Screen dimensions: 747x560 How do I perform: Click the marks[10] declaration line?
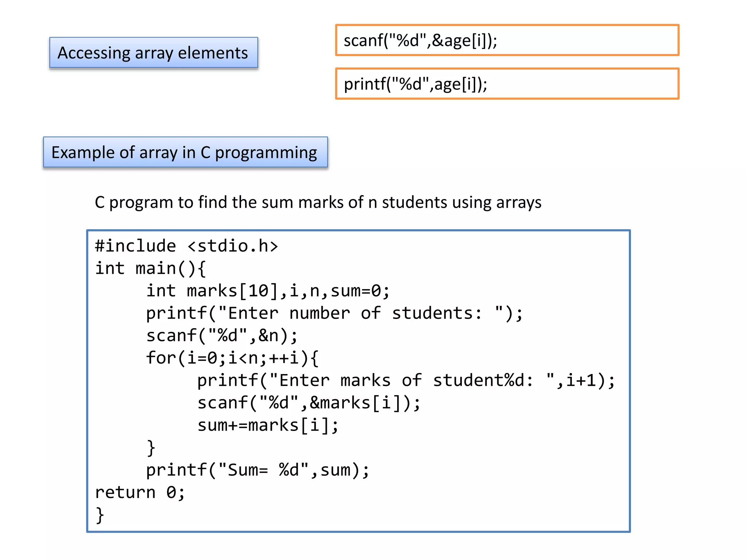268,291
